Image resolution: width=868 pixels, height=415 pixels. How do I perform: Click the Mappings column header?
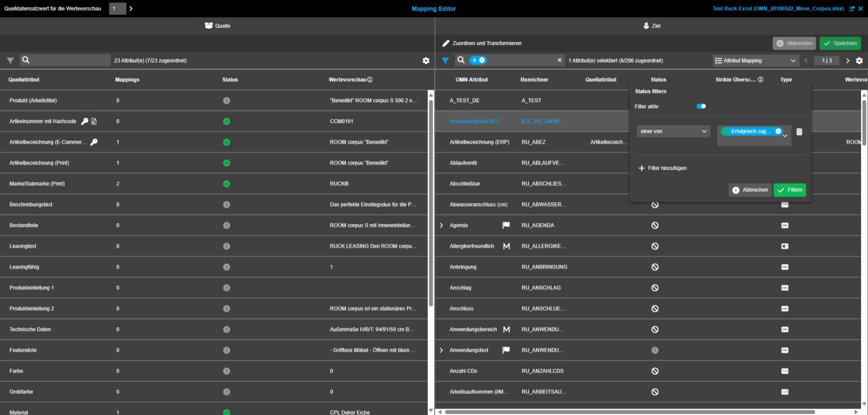pos(127,80)
